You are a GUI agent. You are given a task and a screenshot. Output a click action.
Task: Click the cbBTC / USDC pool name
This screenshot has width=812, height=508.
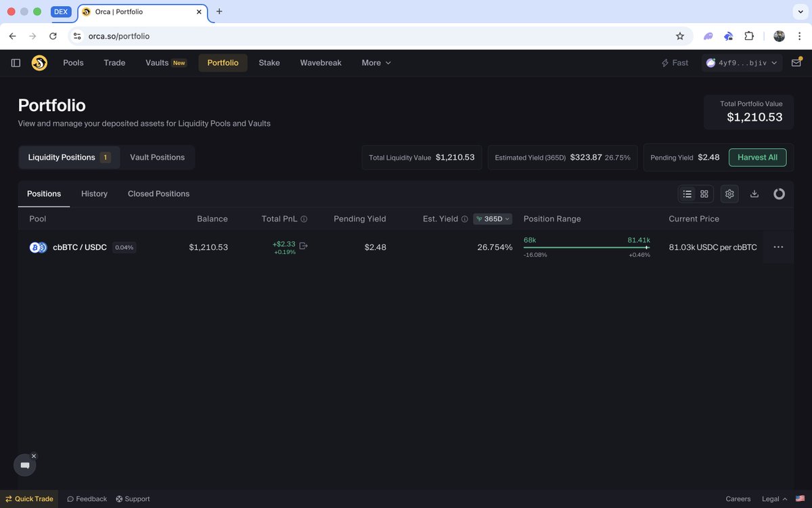pyautogui.click(x=80, y=247)
